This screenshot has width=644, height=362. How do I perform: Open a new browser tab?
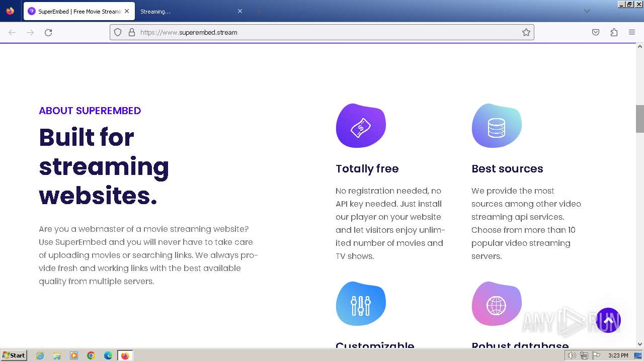tap(259, 11)
